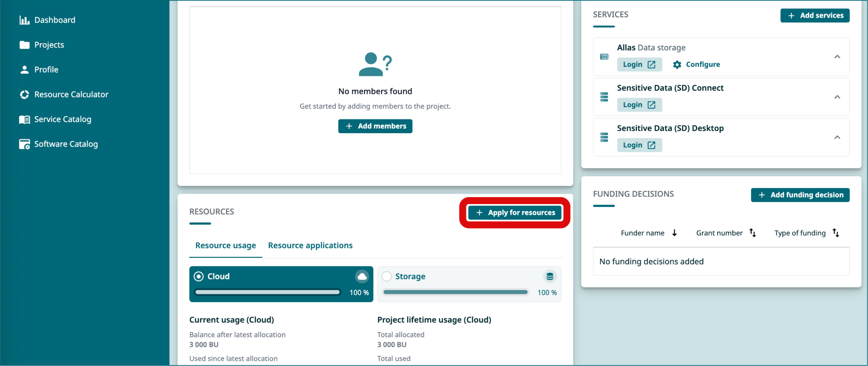Click the Cloud usage progress bar
The image size is (868, 366).
pyautogui.click(x=268, y=292)
